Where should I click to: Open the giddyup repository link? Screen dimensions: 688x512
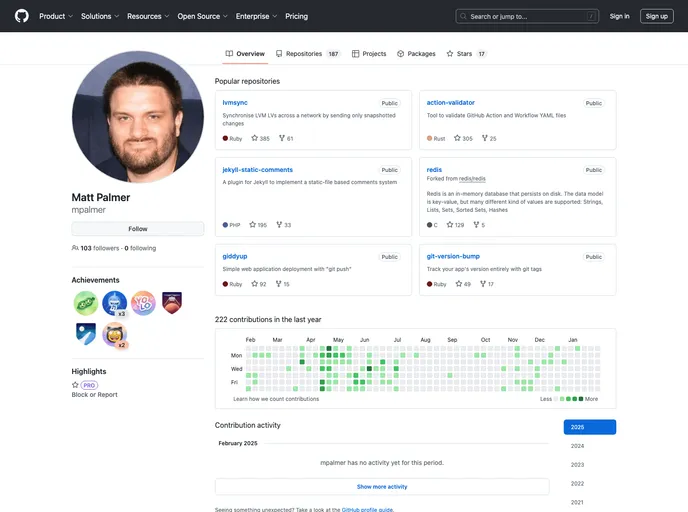(x=235, y=256)
